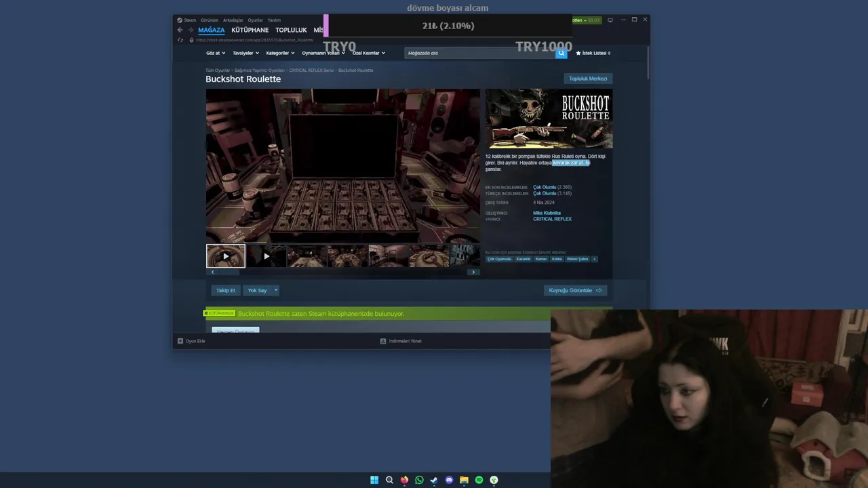
Task: Open the CRITICAL REFLEX publisher link
Action: click(x=552, y=219)
